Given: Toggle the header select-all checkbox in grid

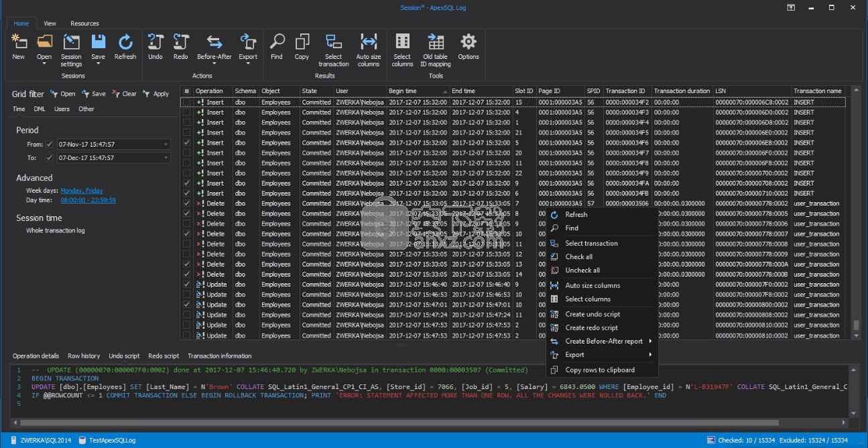Looking at the screenshot, I should pos(187,91).
